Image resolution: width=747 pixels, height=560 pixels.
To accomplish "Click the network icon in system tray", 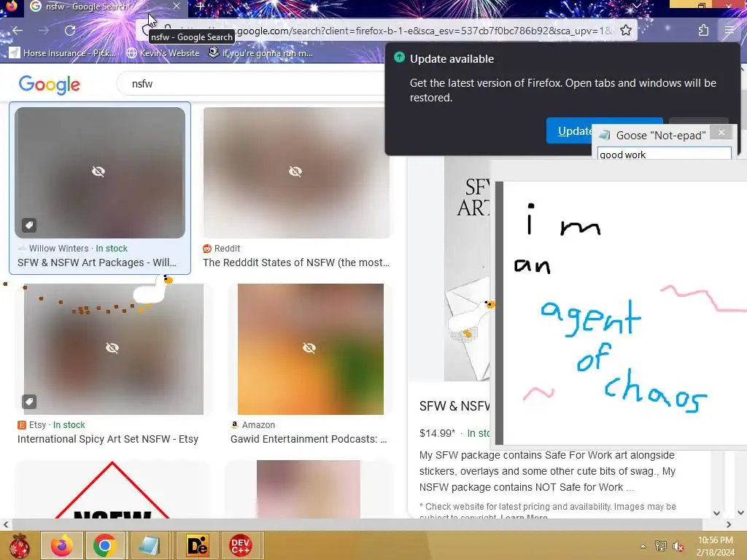I will (661, 546).
